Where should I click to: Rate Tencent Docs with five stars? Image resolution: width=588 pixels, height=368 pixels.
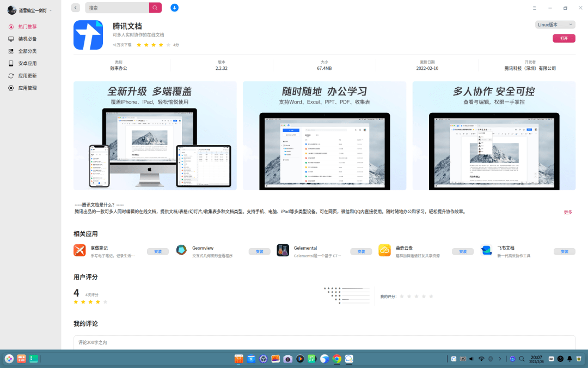(431, 296)
